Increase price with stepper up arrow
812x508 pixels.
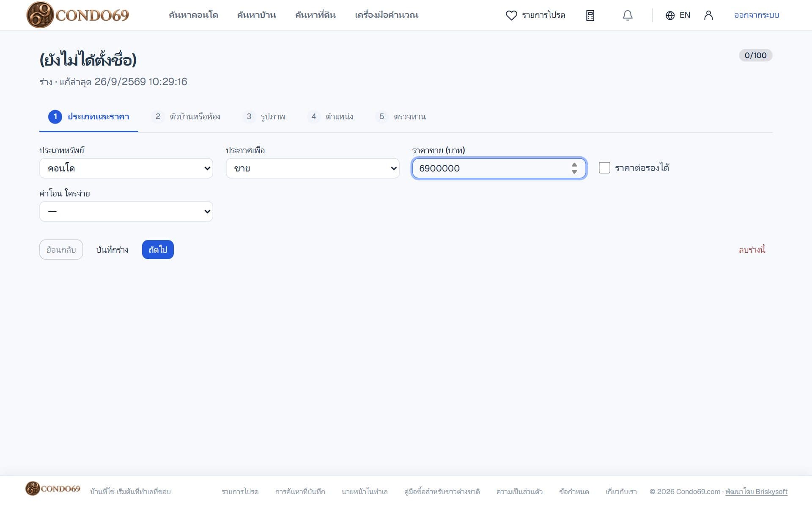coord(574,165)
